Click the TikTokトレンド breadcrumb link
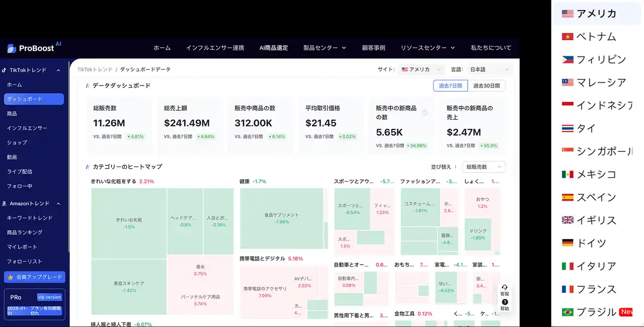Viewport: 644px width, 327px height. [x=95, y=69]
